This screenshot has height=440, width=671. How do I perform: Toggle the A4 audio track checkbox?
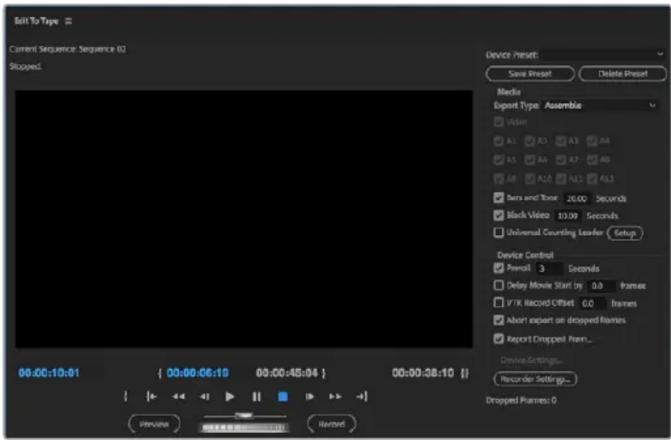click(592, 141)
